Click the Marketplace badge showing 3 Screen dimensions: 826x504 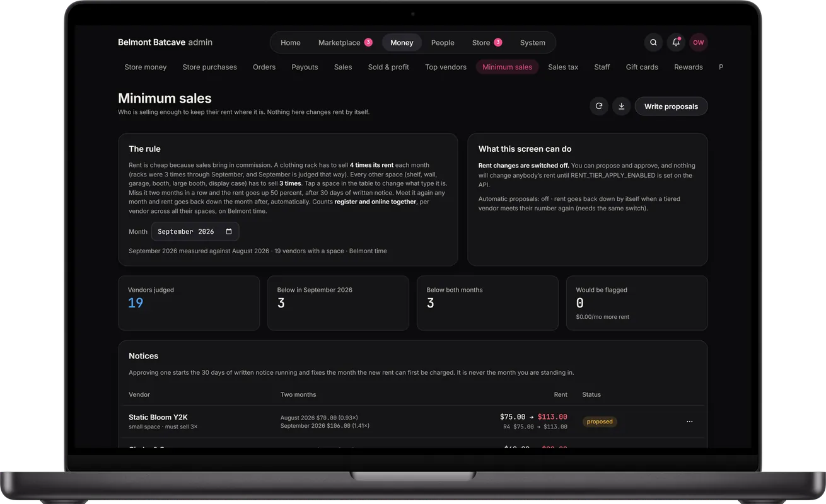click(x=368, y=43)
